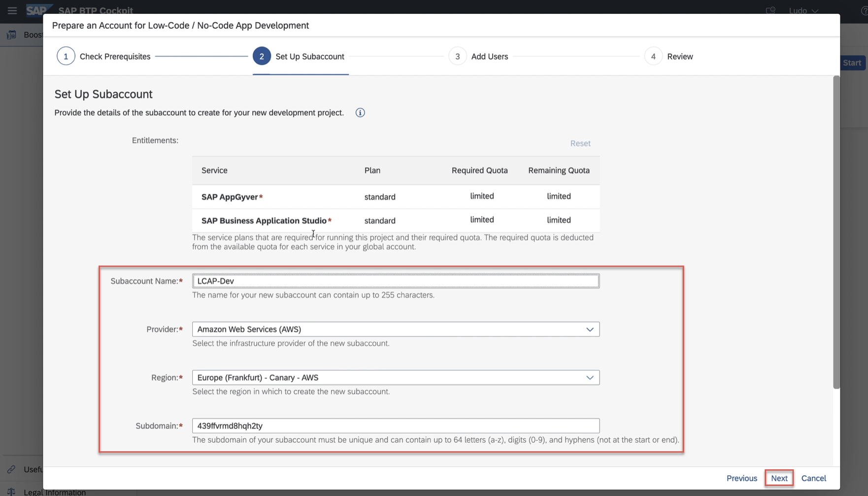The height and width of the screenshot is (496, 868).
Task: Click Legal Information in sidebar
Action: tap(55, 492)
